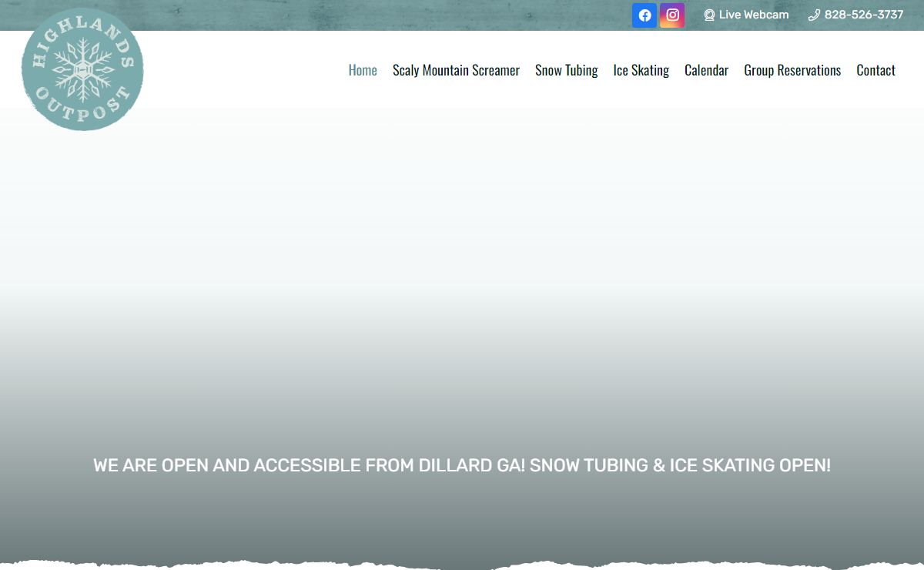This screenshot has height=570, width=924.
Task: Visit the Contact page
Action: (x=875, y=70)
